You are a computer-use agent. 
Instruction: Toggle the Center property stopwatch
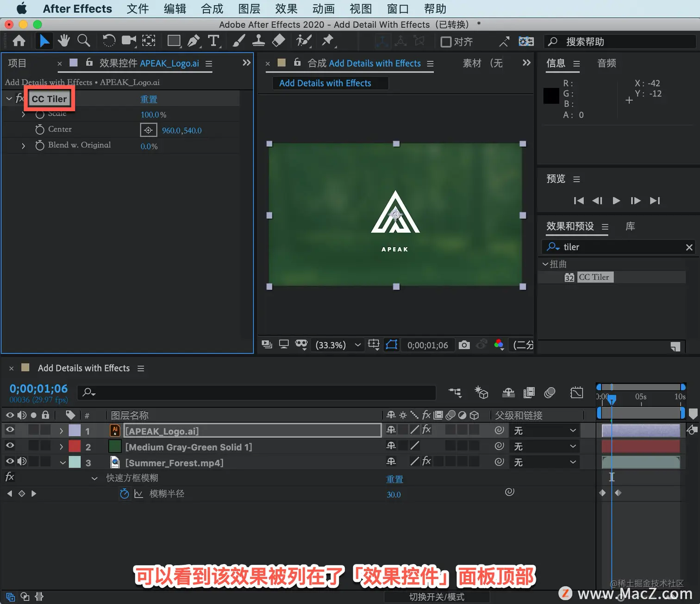click(40, 130)
